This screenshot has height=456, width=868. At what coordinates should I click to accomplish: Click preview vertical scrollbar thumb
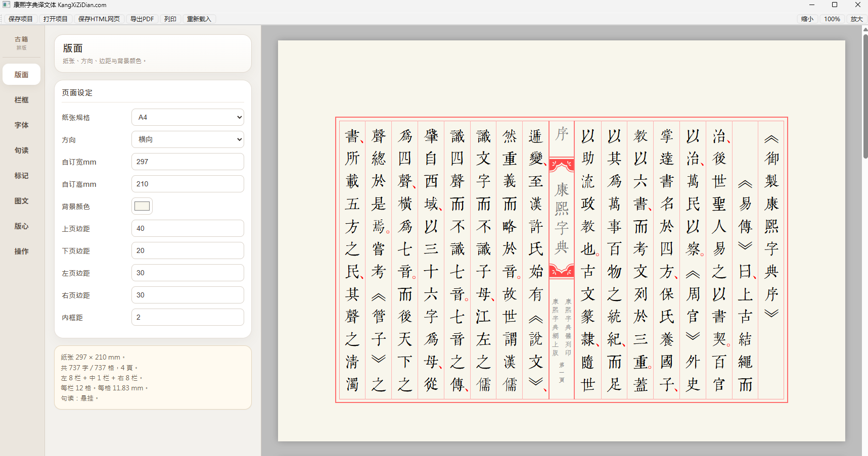tap(865, 96)
